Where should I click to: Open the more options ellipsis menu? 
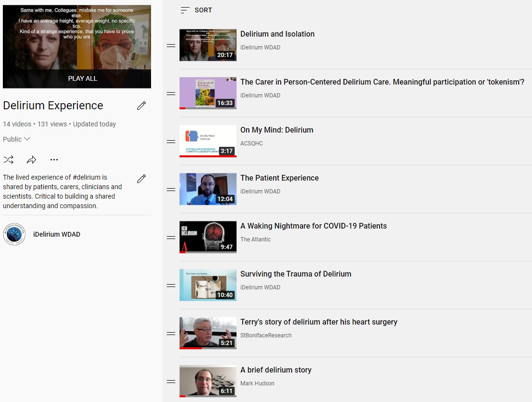click(x=54, y=160)
